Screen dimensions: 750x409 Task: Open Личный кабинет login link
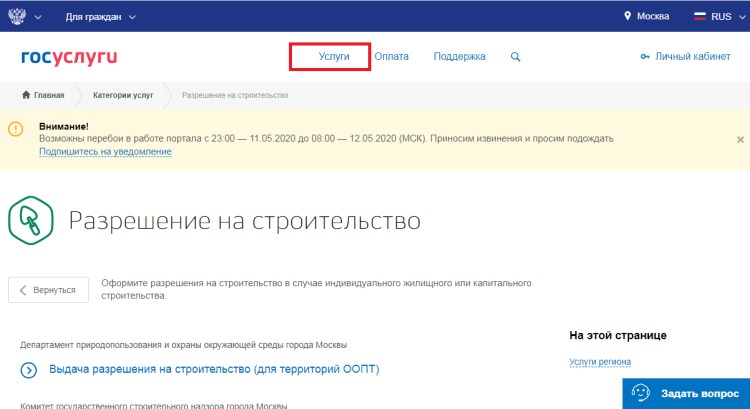[693, 56]
